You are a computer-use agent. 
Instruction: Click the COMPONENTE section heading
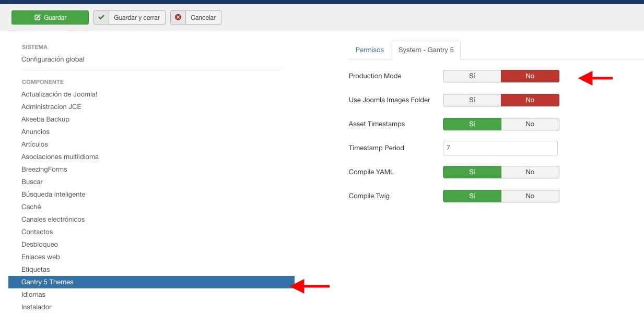tap(42, 82)
